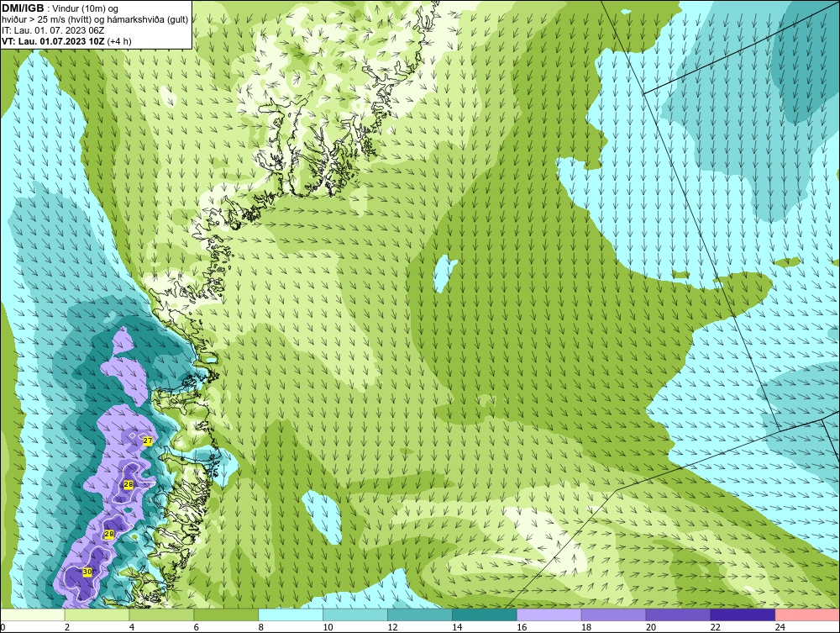
Task: Select the 8–10 m/s light cyan swatch
Action: coord(291,615)
